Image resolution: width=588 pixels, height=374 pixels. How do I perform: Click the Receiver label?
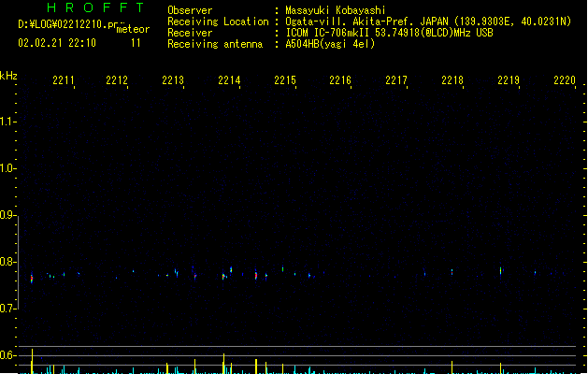pos(190,33)
